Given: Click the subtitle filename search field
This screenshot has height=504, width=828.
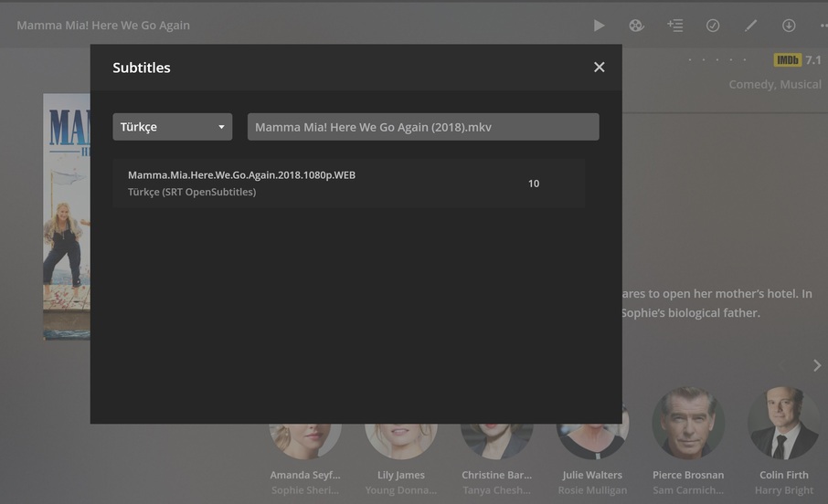Looking at the screenshot, I should coord(423,127).
